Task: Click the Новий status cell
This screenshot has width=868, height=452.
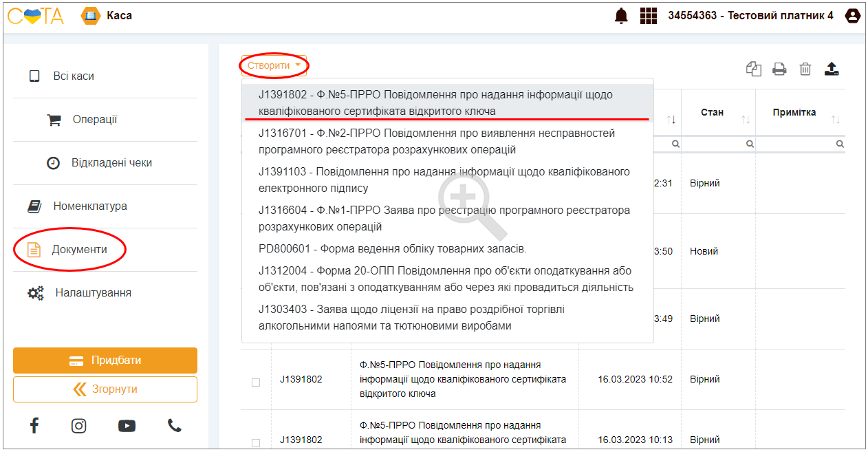Action: click(x=704, y=252)
